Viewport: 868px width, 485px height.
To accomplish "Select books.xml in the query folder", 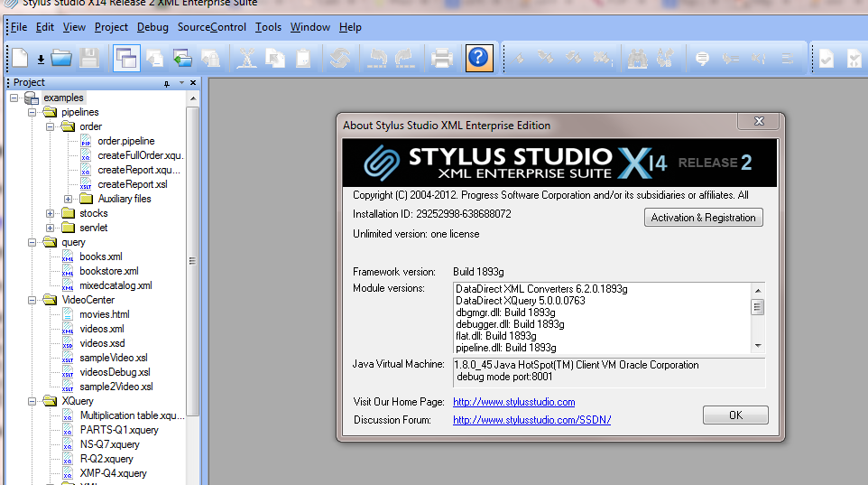I will pos(101,256).
